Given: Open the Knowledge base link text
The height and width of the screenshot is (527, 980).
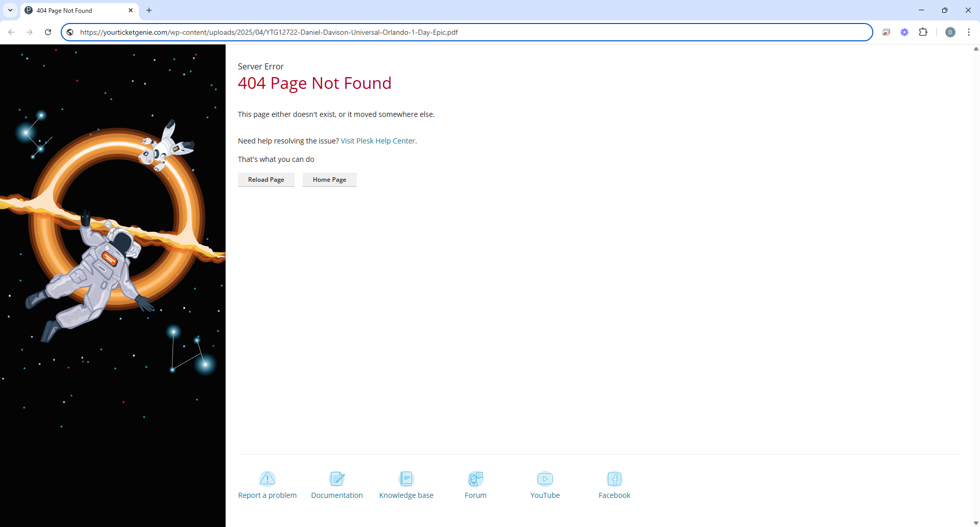Looking at the screenshot, I should click(406, 495).
